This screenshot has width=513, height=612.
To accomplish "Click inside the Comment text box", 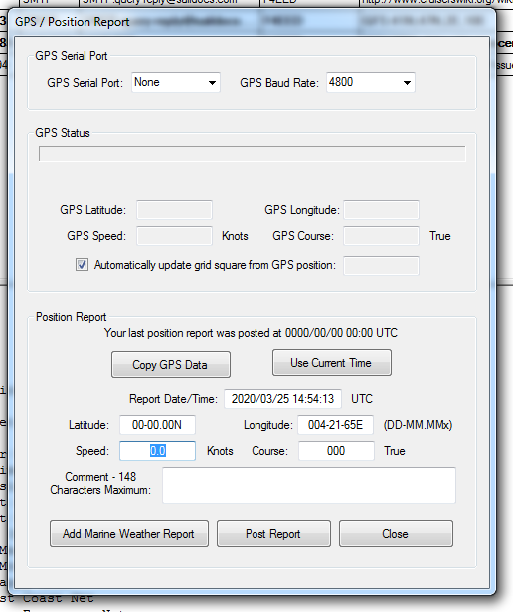I will tap(309, 485).
